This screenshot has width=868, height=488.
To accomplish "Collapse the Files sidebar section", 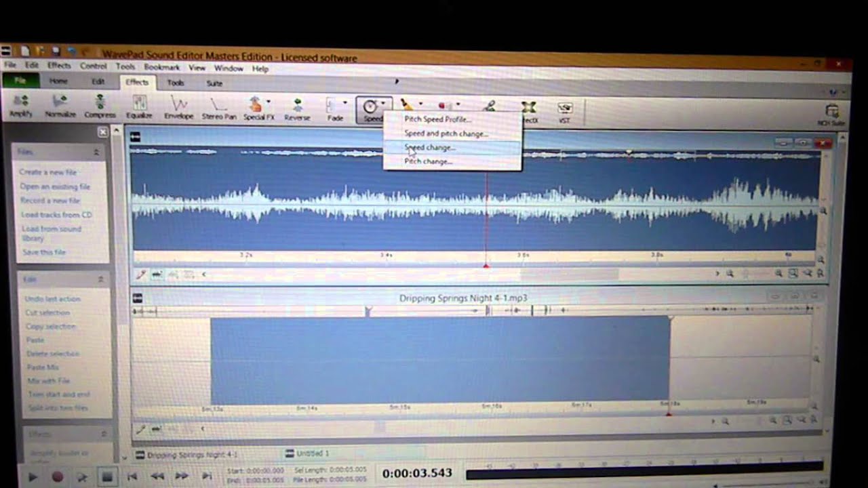I will pos(96,152).
